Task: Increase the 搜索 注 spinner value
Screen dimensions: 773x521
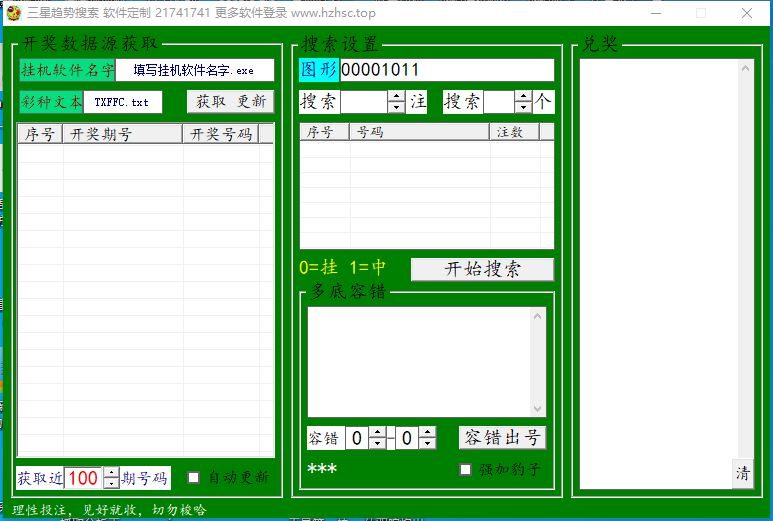Action: (x=396, y=96)
